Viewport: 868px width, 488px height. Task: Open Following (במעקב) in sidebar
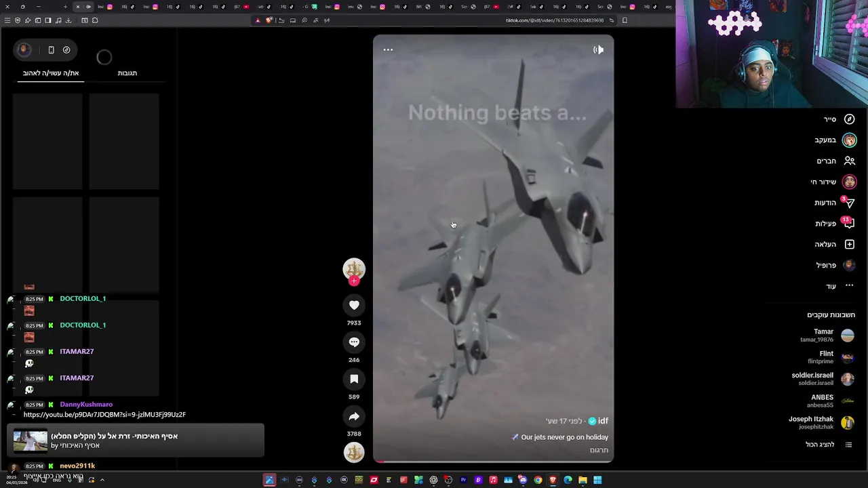[835, 140]
